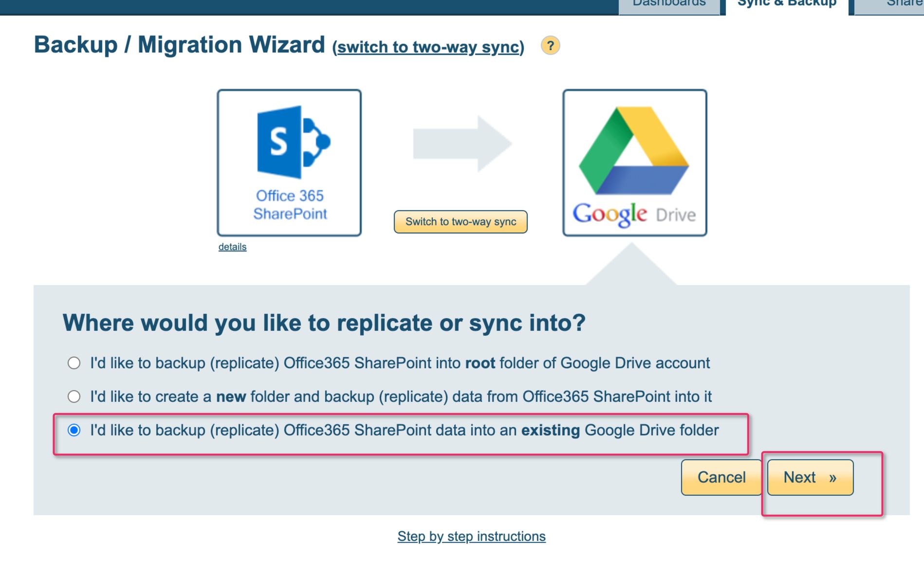Click the blue SharePoint logo icon
Viewport: 924px width, 575px height.
point(293,142)
